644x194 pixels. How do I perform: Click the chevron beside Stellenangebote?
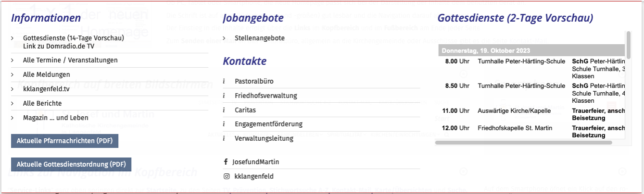(x=225, y=38)
